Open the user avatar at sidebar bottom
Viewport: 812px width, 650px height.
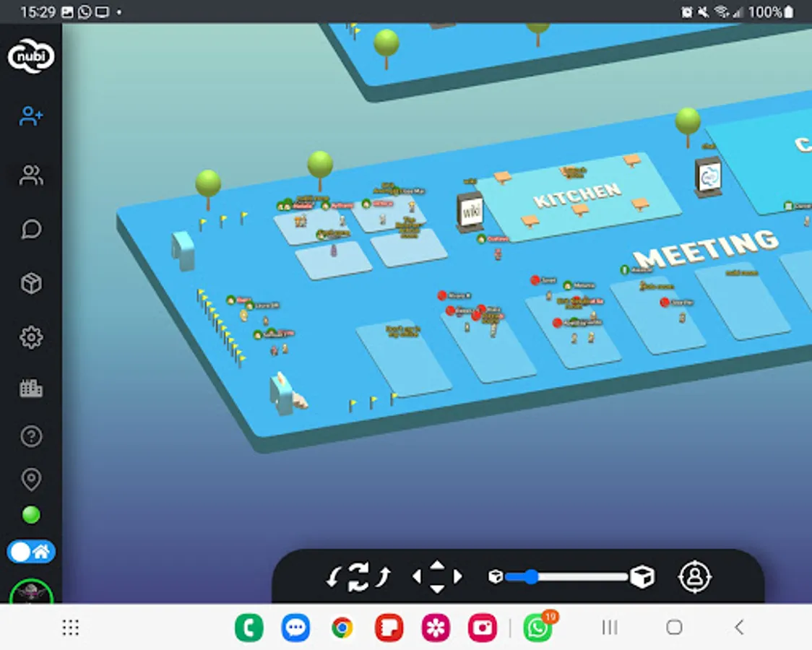point(31,591)
